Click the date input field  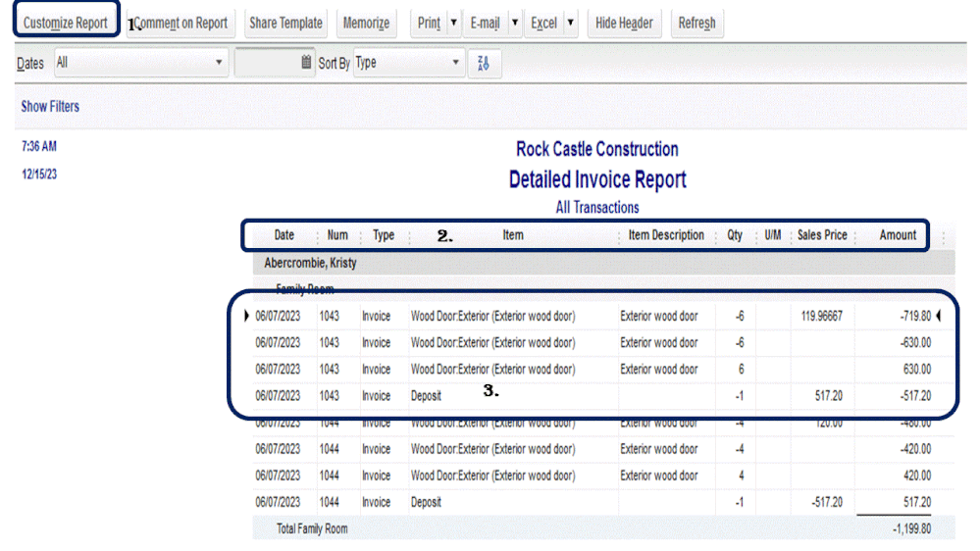tap(267, 63)
